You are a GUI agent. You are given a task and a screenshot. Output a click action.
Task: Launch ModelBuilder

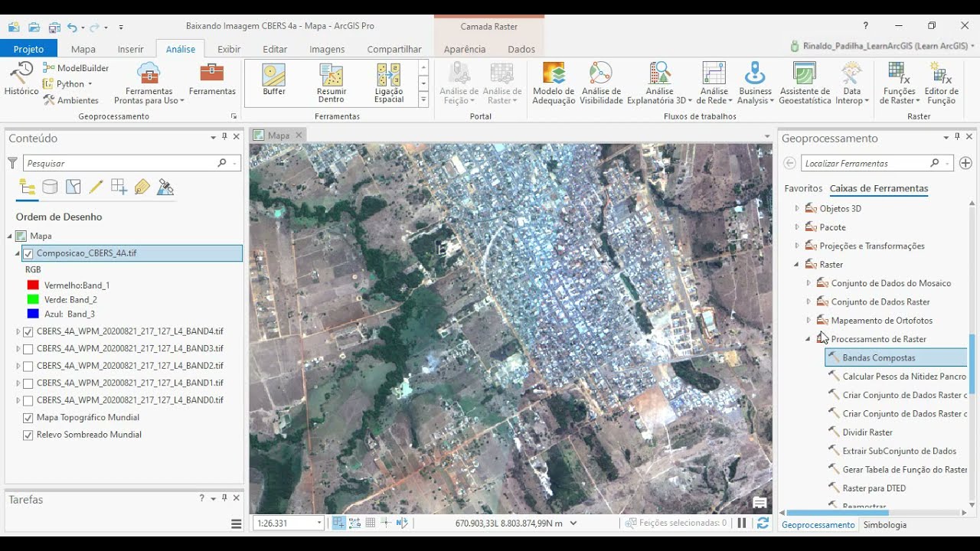point(76,67)
